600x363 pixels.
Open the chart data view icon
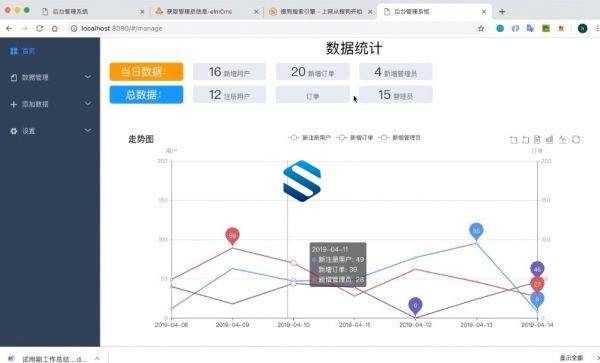pos(537,140)
